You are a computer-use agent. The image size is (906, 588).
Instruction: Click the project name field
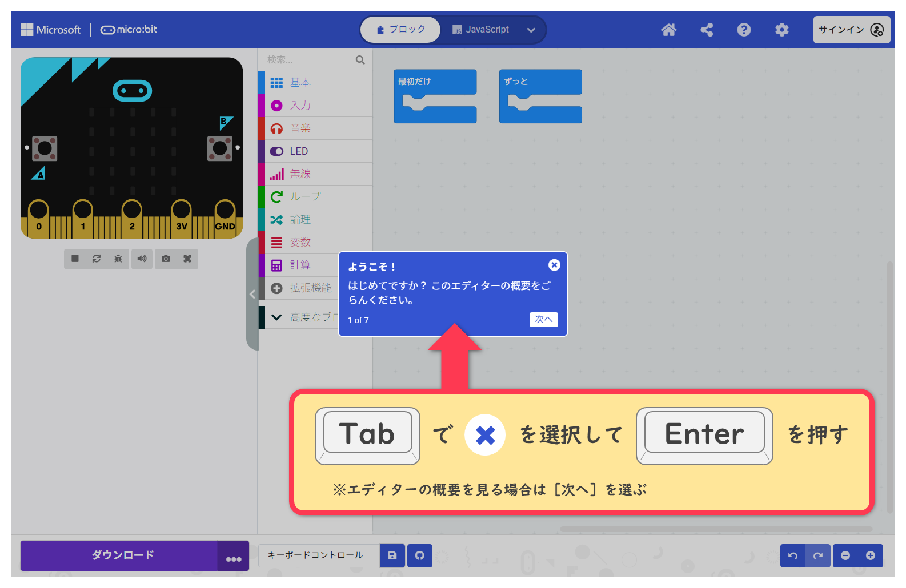(x=319, y=555)
